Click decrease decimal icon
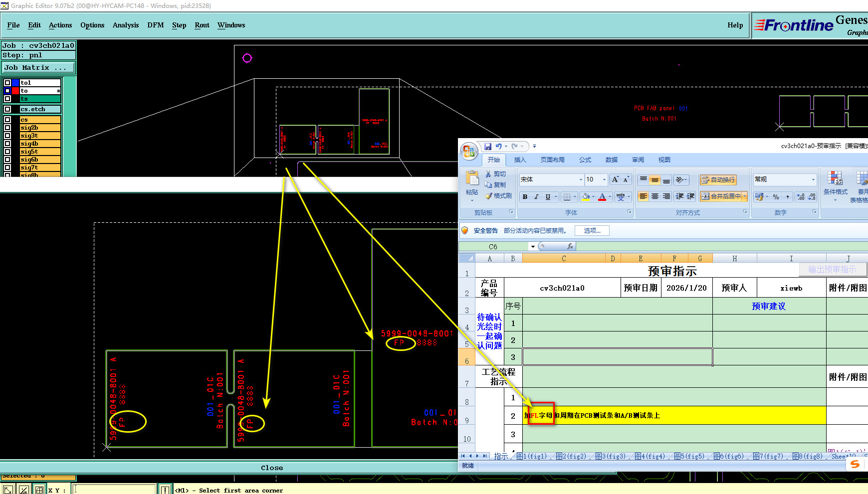This screenshot has height=494, width=868. point(812,197)
